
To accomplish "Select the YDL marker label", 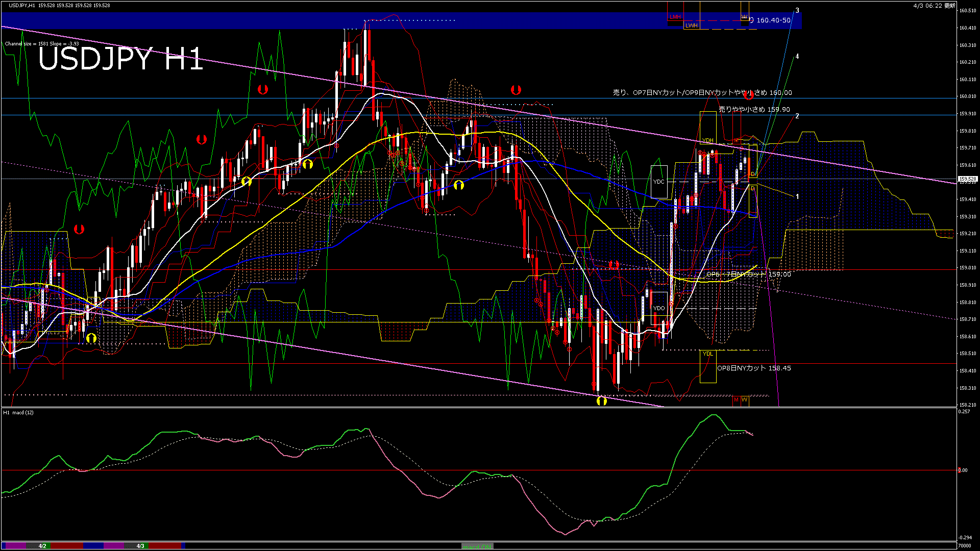I will 707,354.
